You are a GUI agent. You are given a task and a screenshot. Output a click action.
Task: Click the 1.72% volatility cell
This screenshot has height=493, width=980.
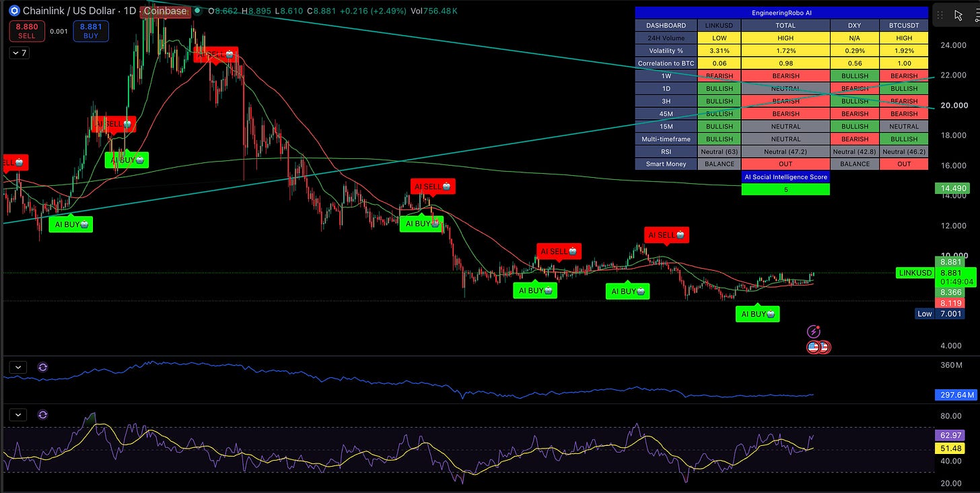785,51
